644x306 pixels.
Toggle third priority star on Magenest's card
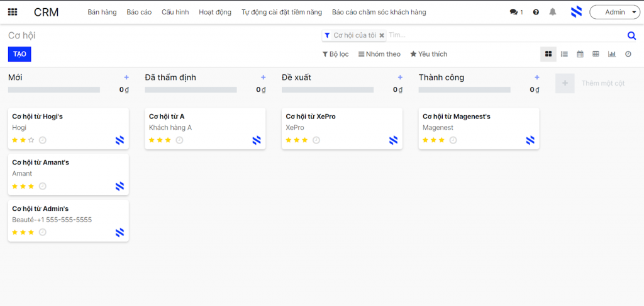click(441, 140)
